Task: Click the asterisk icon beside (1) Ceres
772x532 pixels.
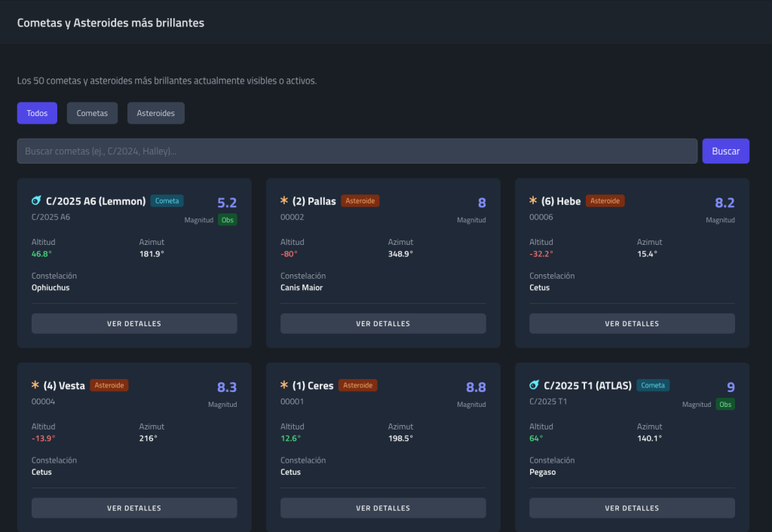Action: tap(284, 385)
